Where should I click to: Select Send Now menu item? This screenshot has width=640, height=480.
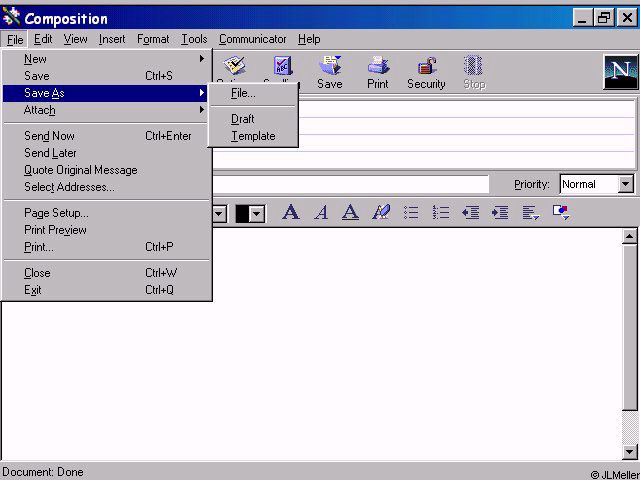click(107, 136)
